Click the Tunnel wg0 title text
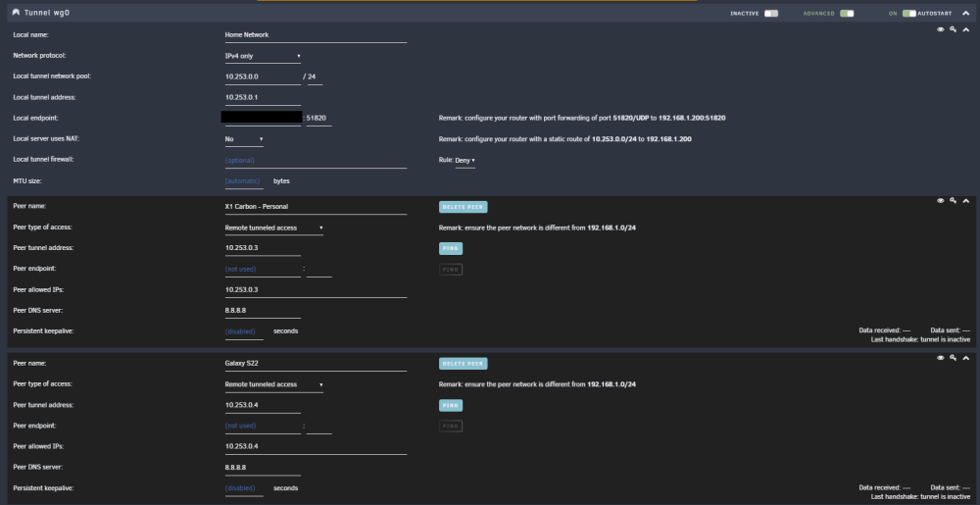Viewport: 980px width, 505px height. 47,13
